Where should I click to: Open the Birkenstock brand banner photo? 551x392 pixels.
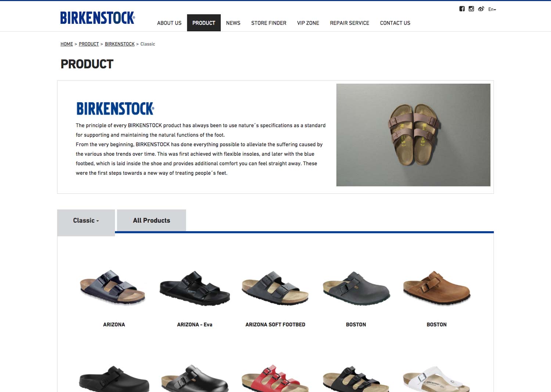(413, 135)
